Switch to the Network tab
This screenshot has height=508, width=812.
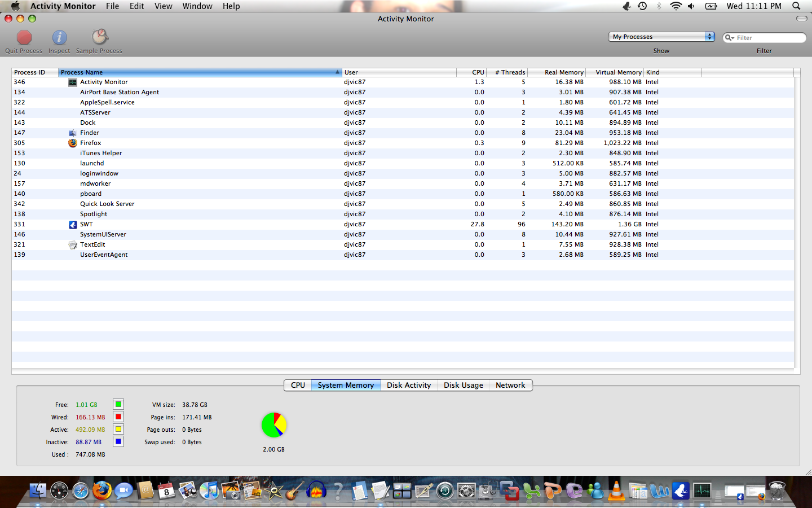(510, 385)
